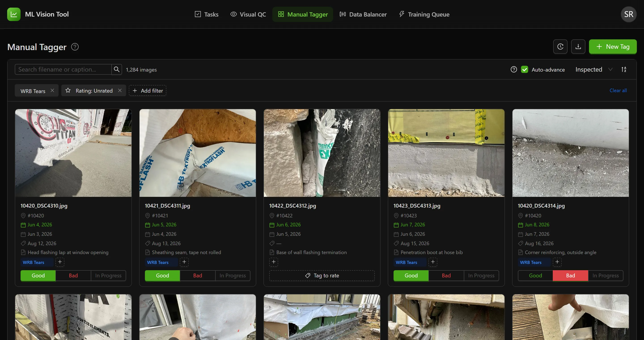Click the caption Head flashing lap at window opening

pos(68,253)
